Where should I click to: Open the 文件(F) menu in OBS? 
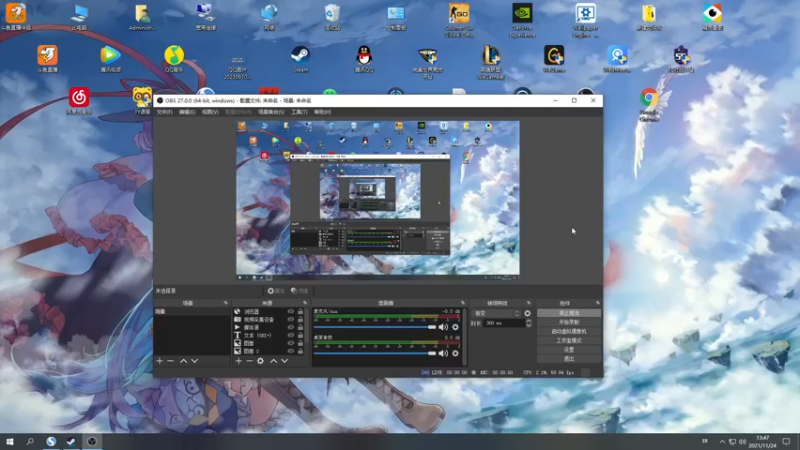coord(165,112)
